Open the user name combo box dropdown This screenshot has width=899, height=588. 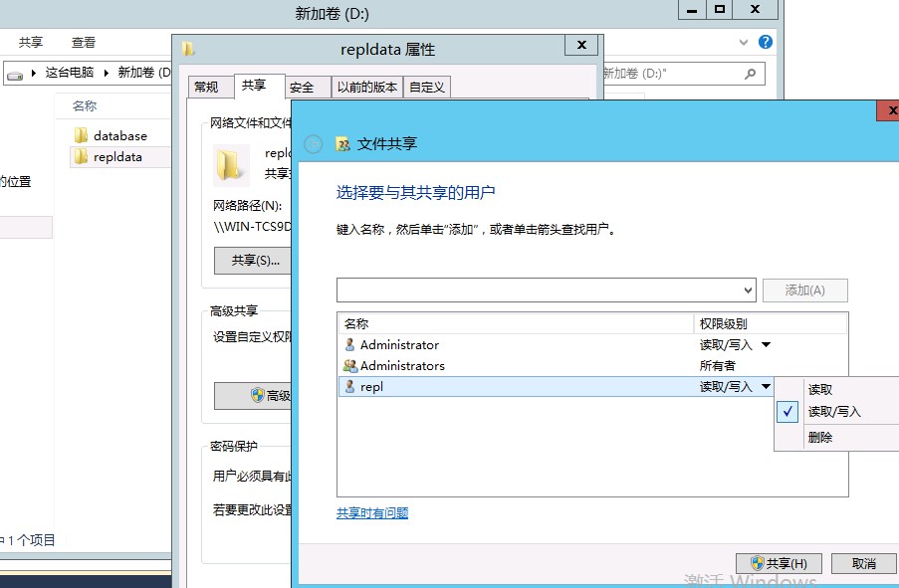click(x=748, y=291)
